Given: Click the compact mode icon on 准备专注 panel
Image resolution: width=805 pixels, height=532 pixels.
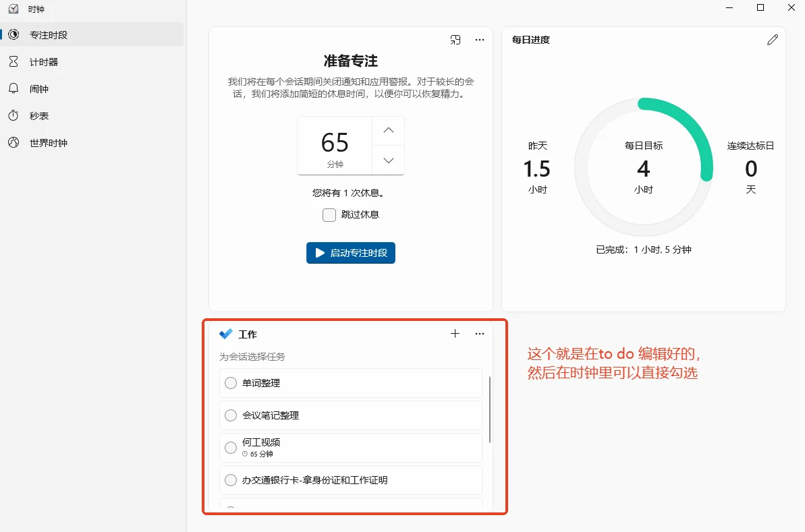Looking at the screenshot, I should 455,40.
